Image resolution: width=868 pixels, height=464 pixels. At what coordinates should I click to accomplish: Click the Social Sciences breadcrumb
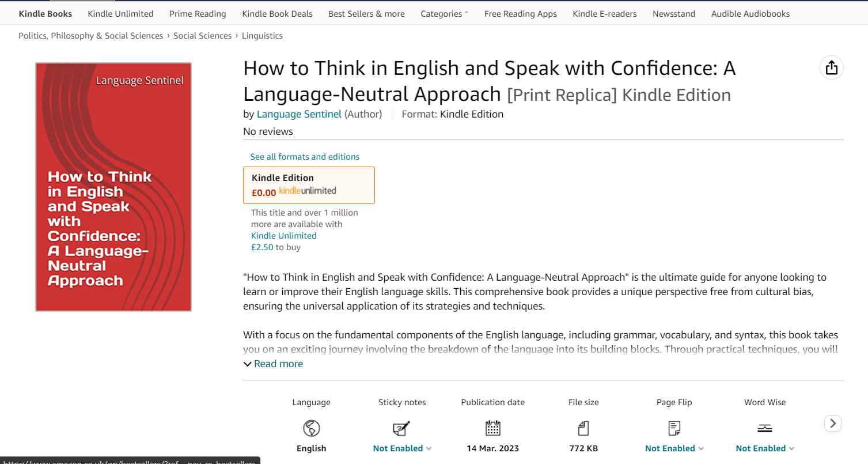pos(202,36)
